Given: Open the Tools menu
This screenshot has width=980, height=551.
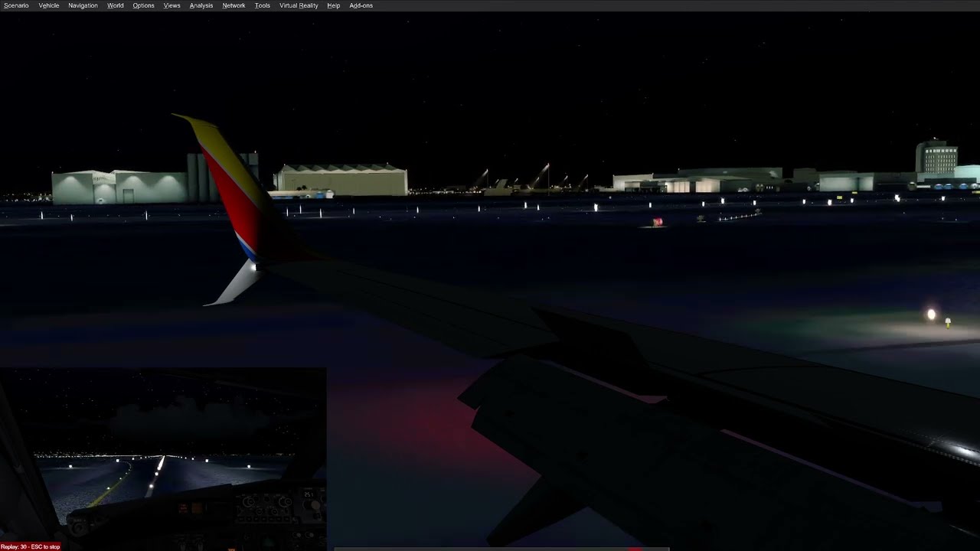Looking at the screenshot, I should coord(263,5).
